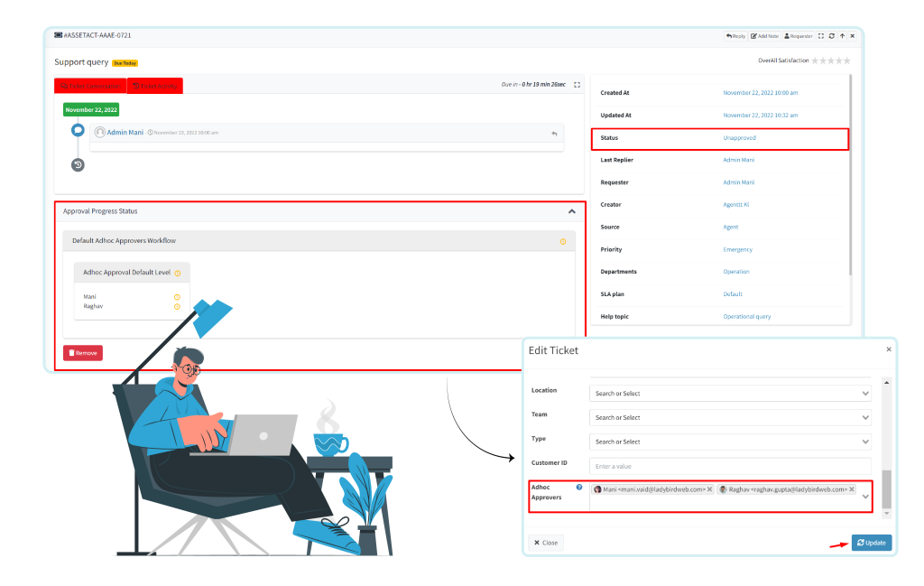
Task: Click the Customer ID input field
Action: point(730,466)
